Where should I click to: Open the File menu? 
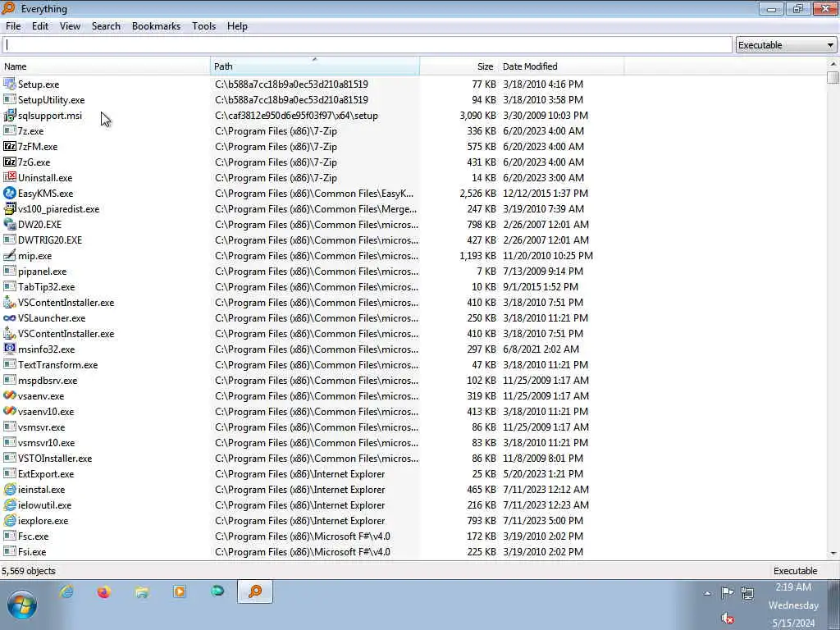pos(13,25)
